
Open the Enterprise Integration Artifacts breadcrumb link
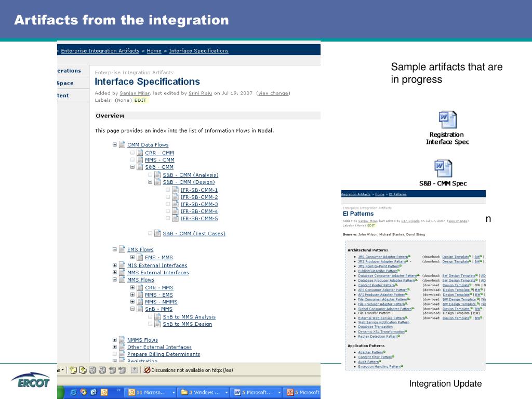100,50
